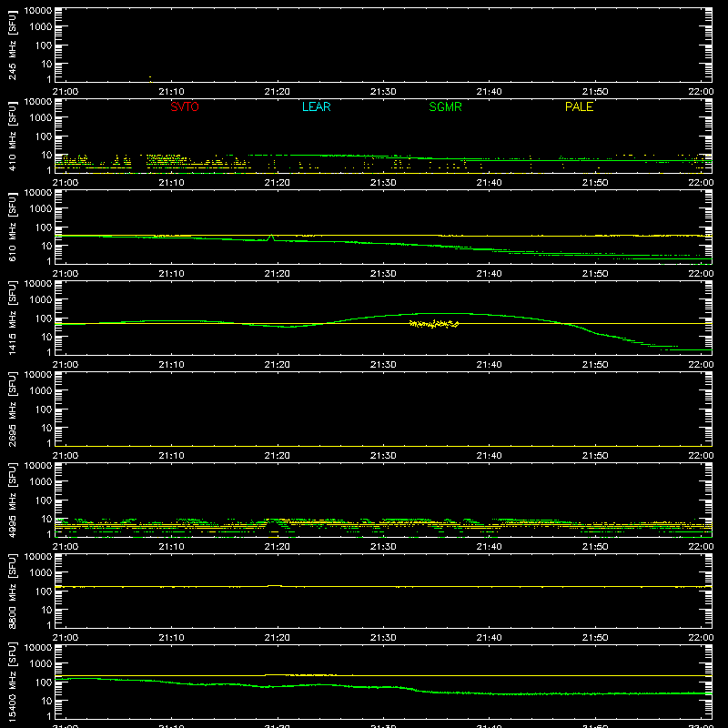Image resolution: width=728 pixels, height=728 pixels.
Task: Click the yellow PALE station label
Action: pyautogui.click(x=579, y=106)
